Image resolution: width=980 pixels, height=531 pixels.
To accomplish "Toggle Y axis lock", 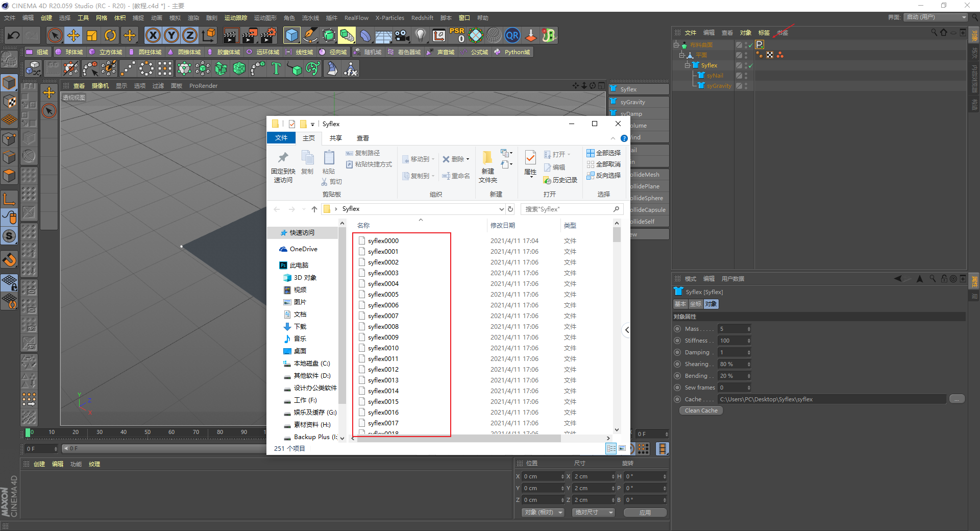I will click(x=171, y=35).
